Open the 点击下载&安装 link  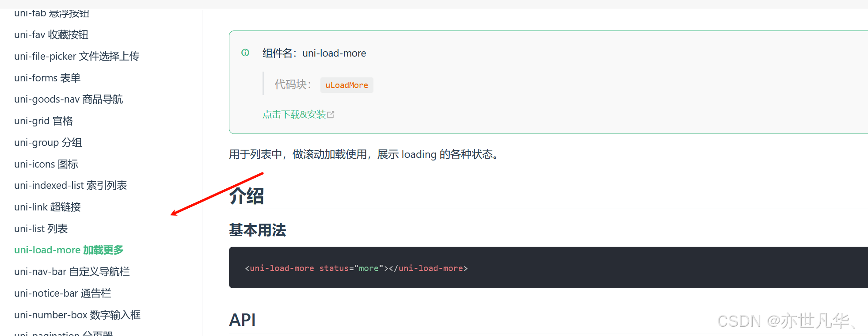pyautogui.click(x=294, y=115)
